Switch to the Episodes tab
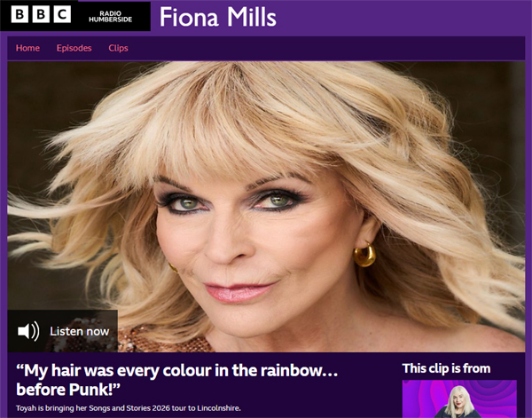 [74, 48]
